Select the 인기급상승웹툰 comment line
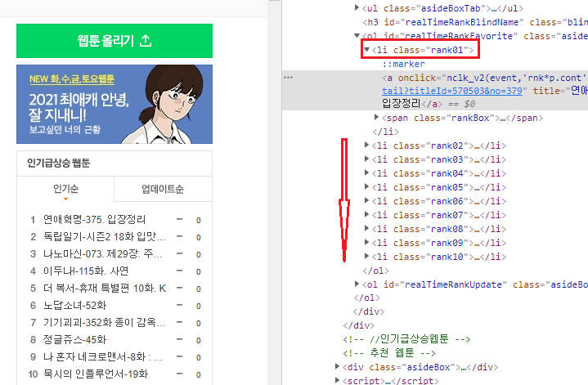 point(406,339)
